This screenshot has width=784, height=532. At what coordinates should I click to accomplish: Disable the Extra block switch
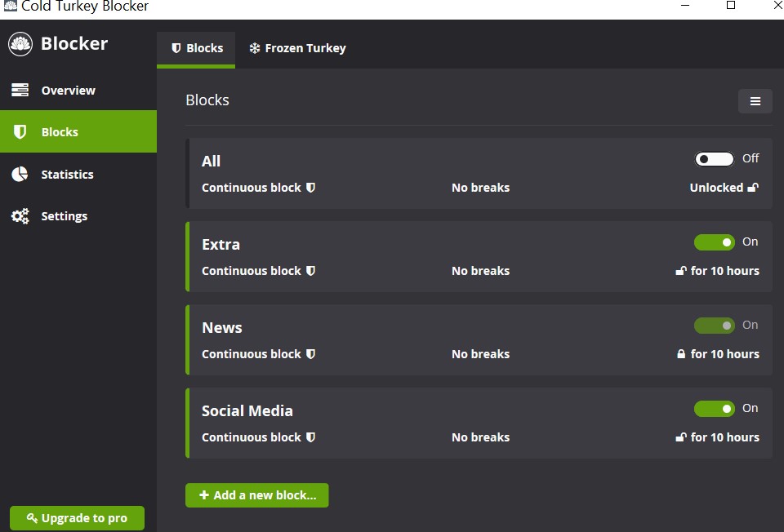[x=714, y=242]
